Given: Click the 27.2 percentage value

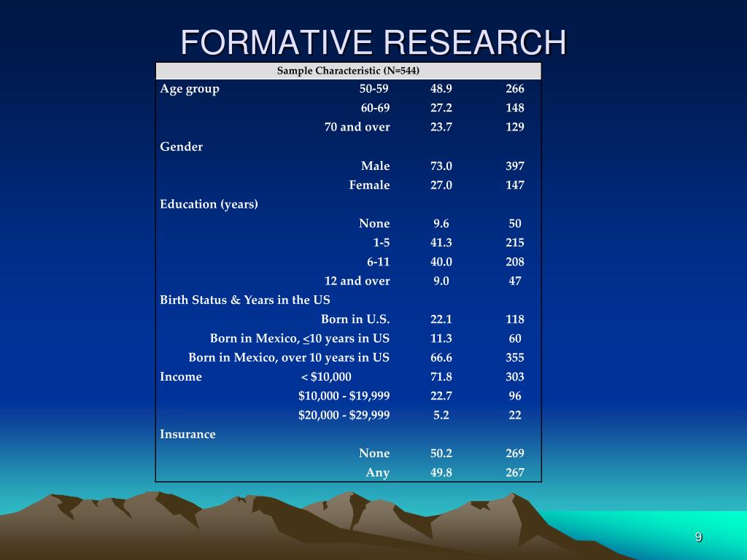Looking at the screenshot, I should click(x=441, y=108).
